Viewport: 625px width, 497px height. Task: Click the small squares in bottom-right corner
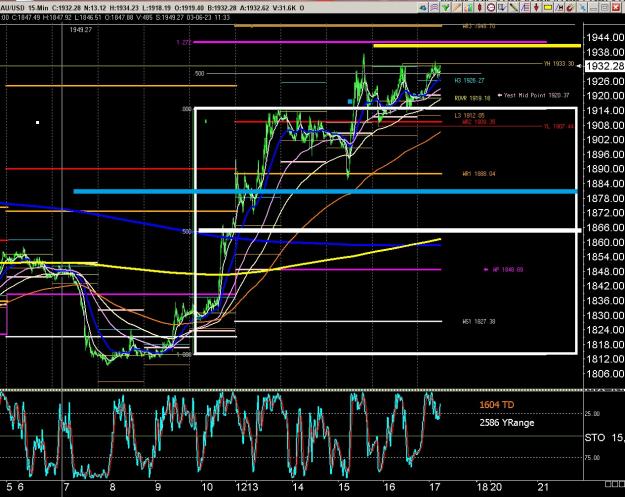pos(615,484)
